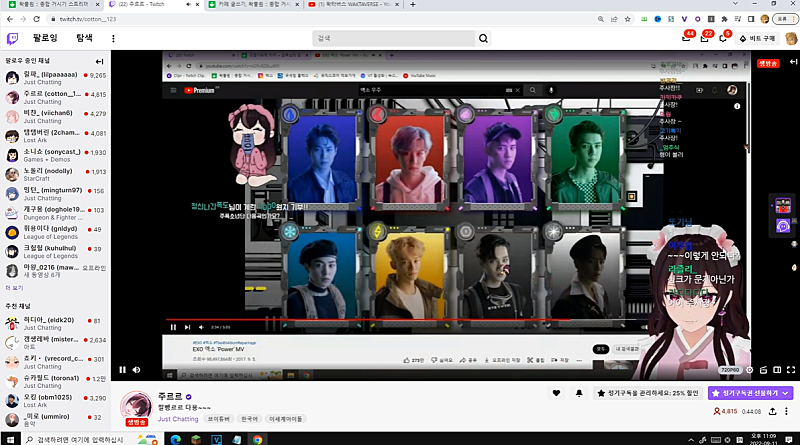Open stream more options dots
The height and width of the screenshot is (445, 800).
(x=786, y=411)
